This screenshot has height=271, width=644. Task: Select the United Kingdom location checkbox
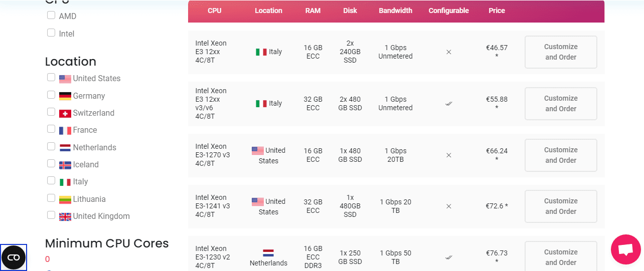point(51,215)
